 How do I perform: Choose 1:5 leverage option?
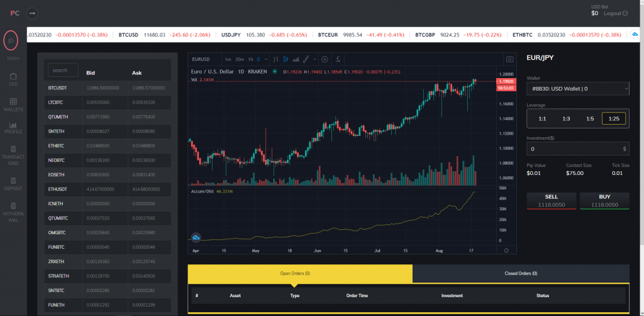(x=590, y=118)
